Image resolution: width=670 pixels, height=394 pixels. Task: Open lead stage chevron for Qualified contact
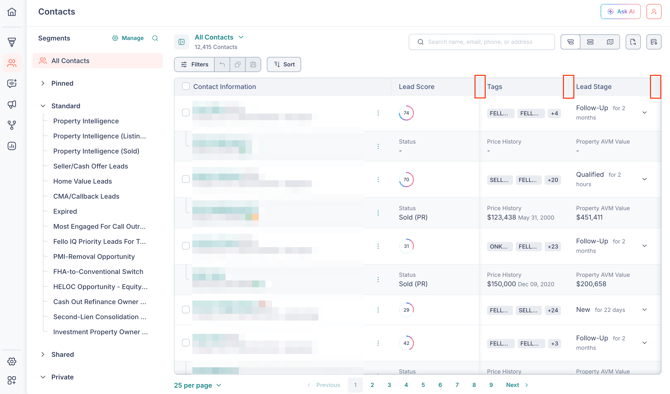point(644,179)
